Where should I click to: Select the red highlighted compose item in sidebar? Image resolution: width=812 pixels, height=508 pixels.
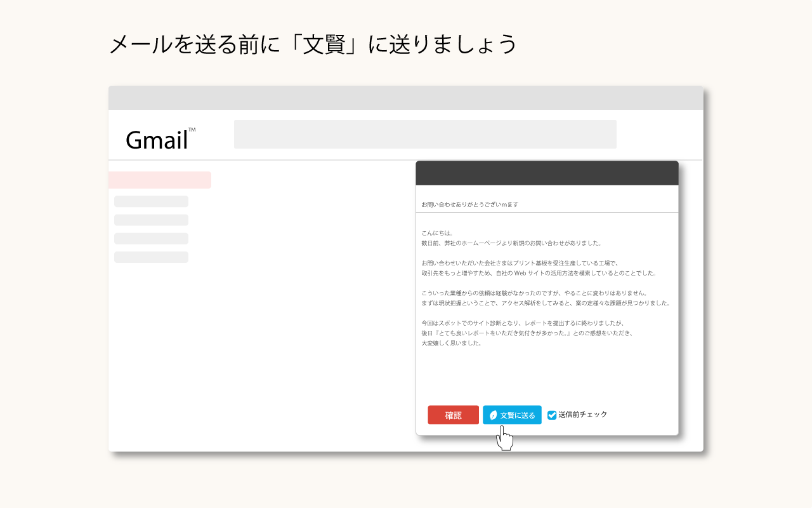click(160, 180)
